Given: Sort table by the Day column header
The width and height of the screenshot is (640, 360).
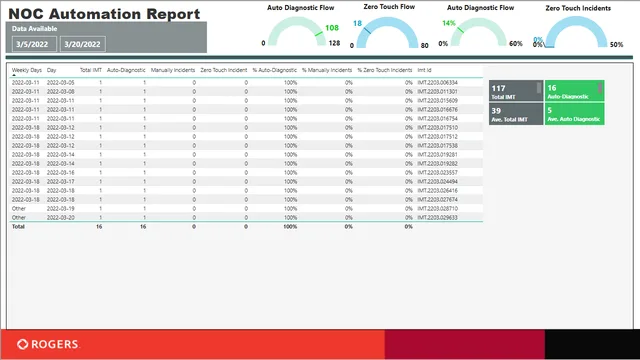Looking at the screenshot, I should (x=51, y=70).
